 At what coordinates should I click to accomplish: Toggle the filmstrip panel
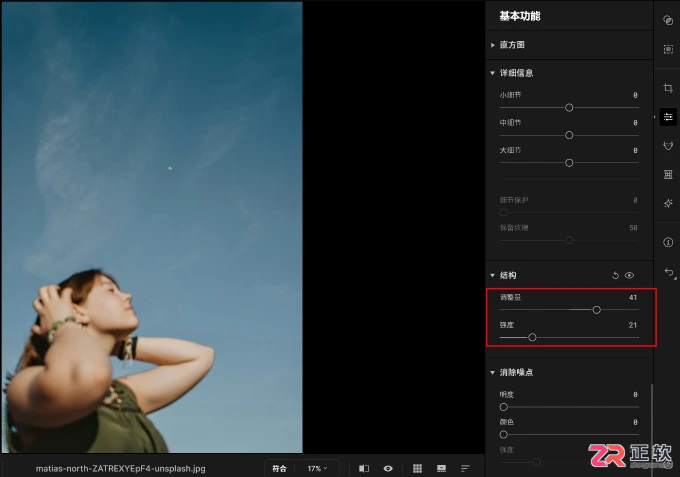(x=441, y=468)
